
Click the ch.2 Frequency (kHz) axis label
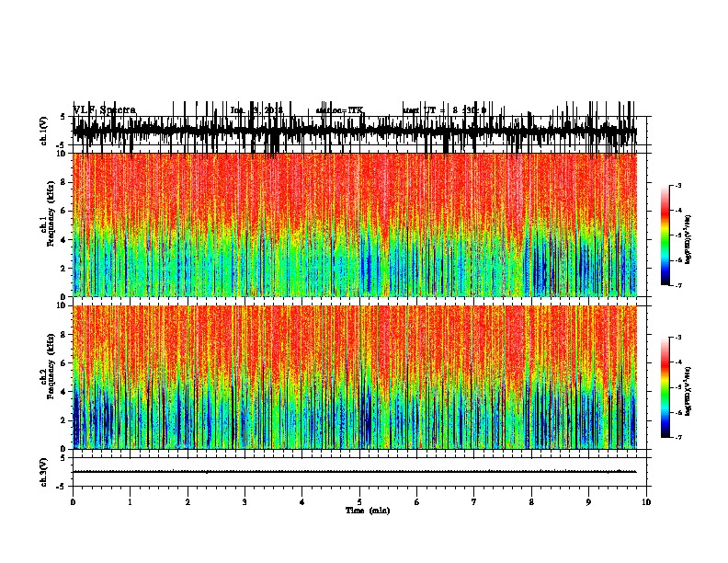point(47,366)
